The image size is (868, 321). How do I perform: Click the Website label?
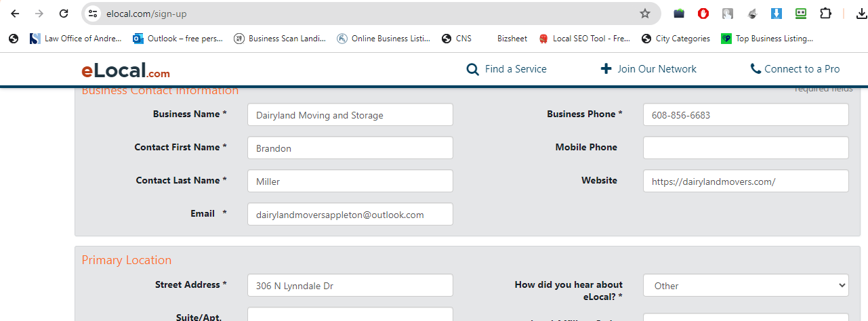599,180
